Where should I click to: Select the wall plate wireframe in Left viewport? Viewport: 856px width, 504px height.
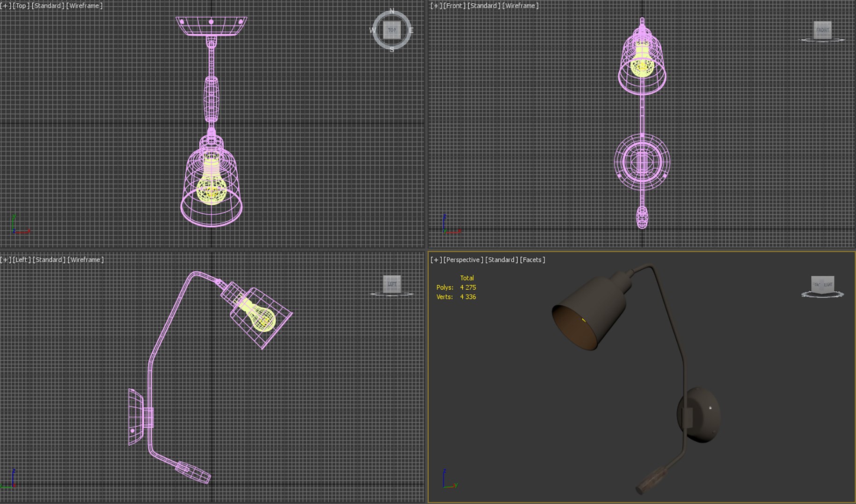[136, 417]
